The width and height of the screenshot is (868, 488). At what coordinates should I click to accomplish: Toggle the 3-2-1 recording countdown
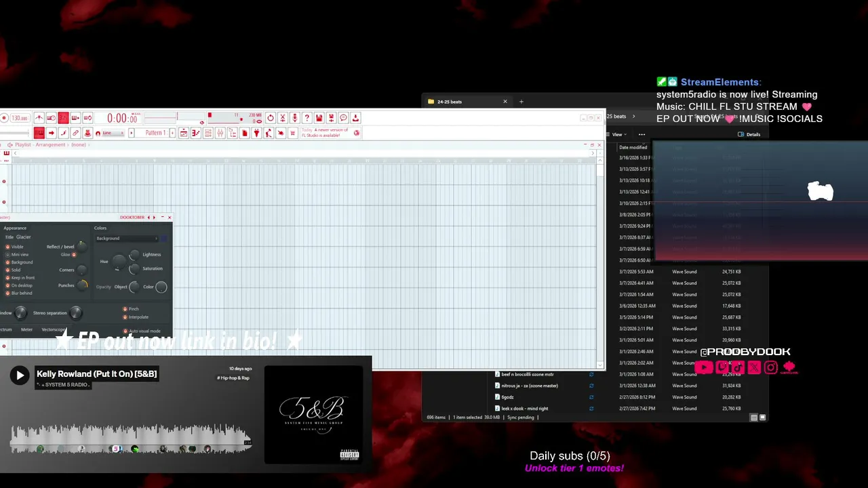[63, 118]
